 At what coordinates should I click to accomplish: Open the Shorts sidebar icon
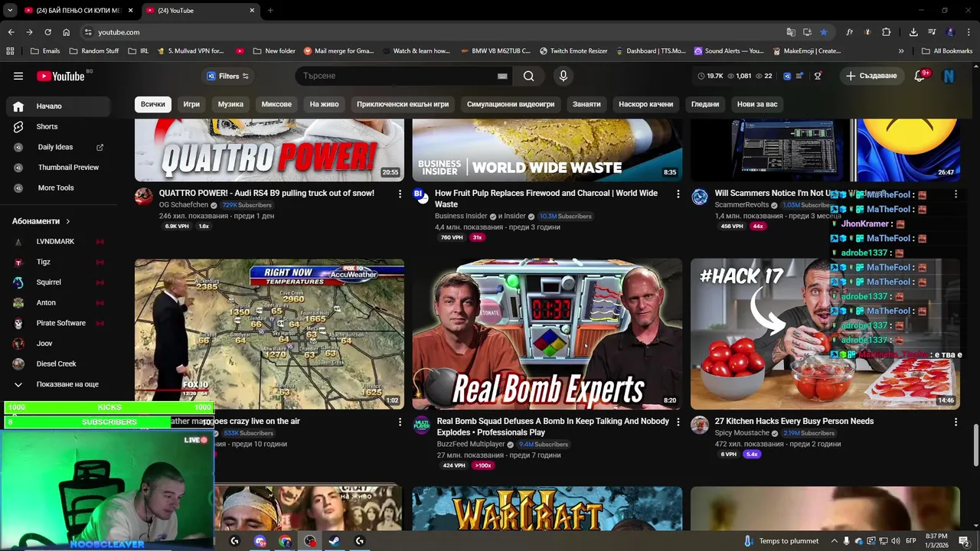pyautogui.click(x=18, y=126)
